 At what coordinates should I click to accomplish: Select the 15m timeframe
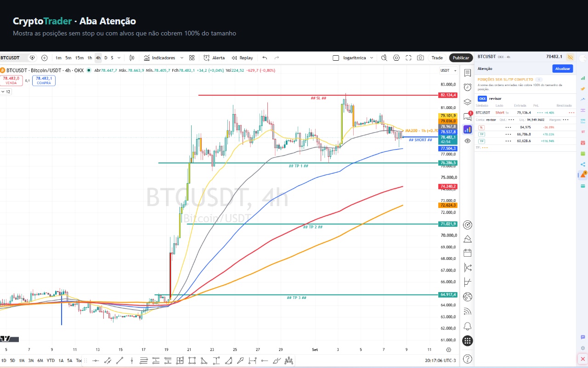coord(79,58)
